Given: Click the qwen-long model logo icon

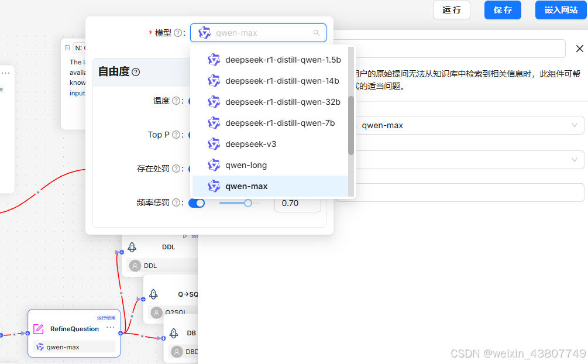Looking at the screenshot, I should pyautogui.click(x=214, y=165).
